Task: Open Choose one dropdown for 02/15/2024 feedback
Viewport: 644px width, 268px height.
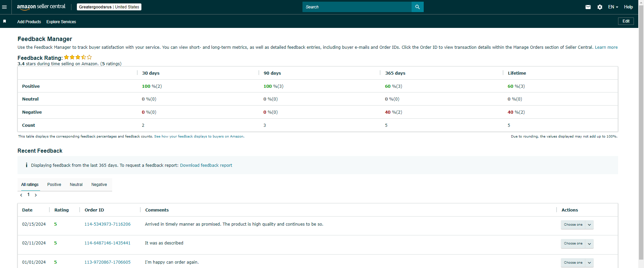Action: tap(577, 225)
